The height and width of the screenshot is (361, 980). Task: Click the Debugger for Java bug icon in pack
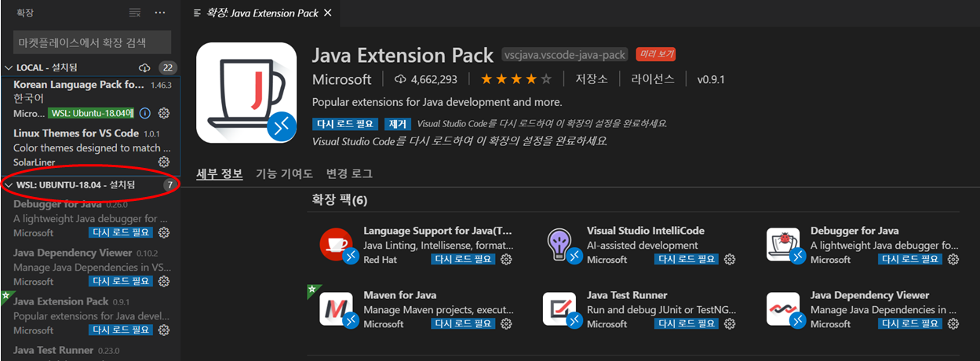[x=784, y=245]
